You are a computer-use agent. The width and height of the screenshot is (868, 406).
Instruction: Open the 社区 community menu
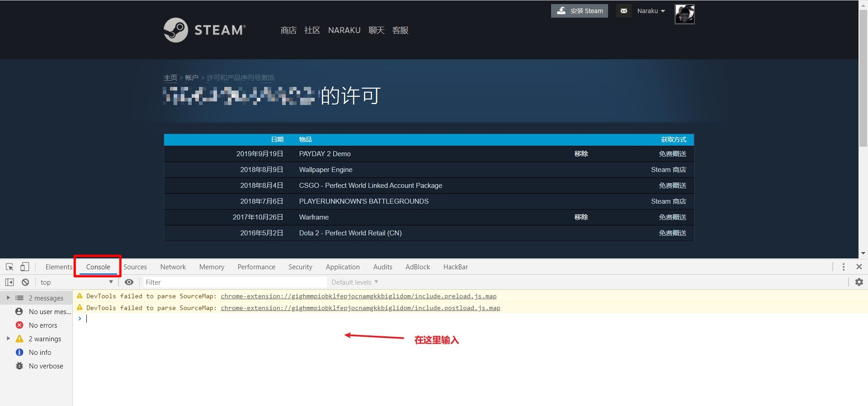coord(312,30)
